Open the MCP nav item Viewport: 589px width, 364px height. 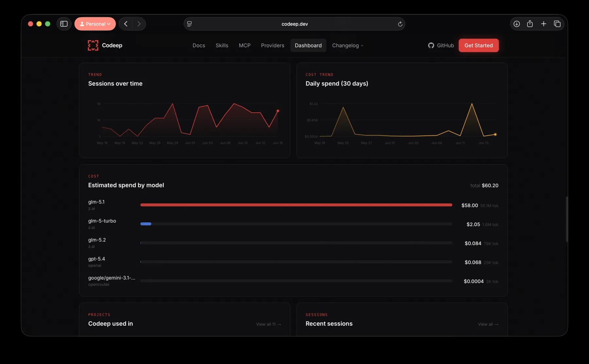[x=244, y=45]
